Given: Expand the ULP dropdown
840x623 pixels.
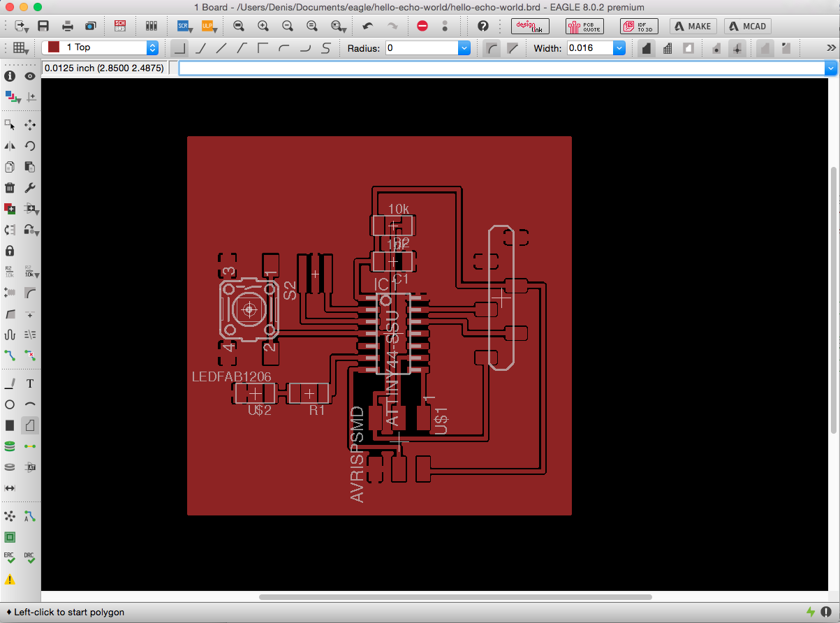Looking at the screenshot, I should point(209,26).
